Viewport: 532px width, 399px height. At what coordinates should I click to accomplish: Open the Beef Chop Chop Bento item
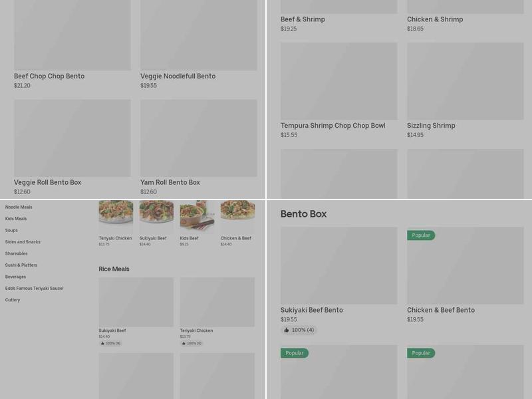[48, 76]
